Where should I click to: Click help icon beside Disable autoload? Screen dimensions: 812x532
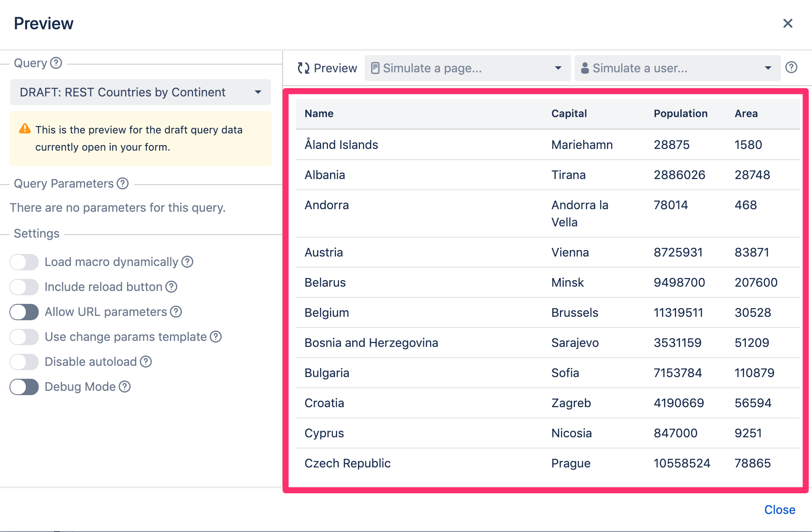tap(146, 362)
